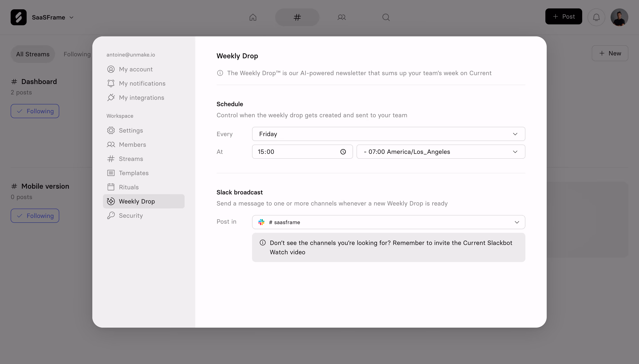The image size is (639, 364).
Task: Click the 15:00 time input field
Action: (x=302, y=152)
